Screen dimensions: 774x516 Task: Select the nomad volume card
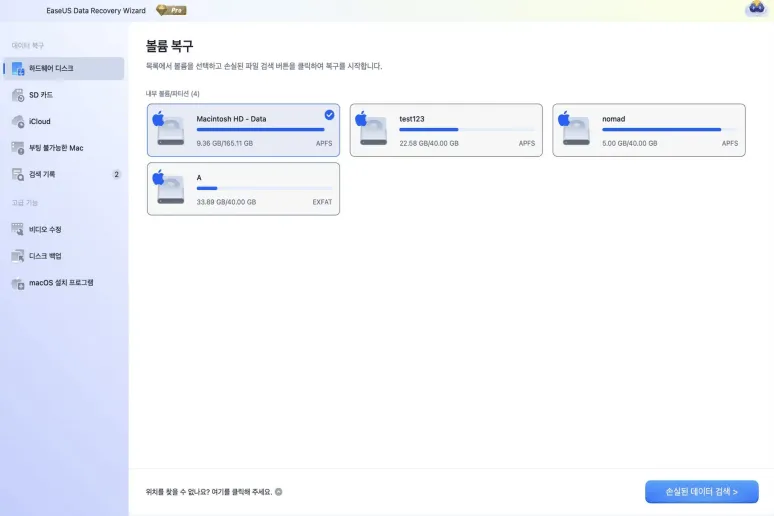point(649,130)
